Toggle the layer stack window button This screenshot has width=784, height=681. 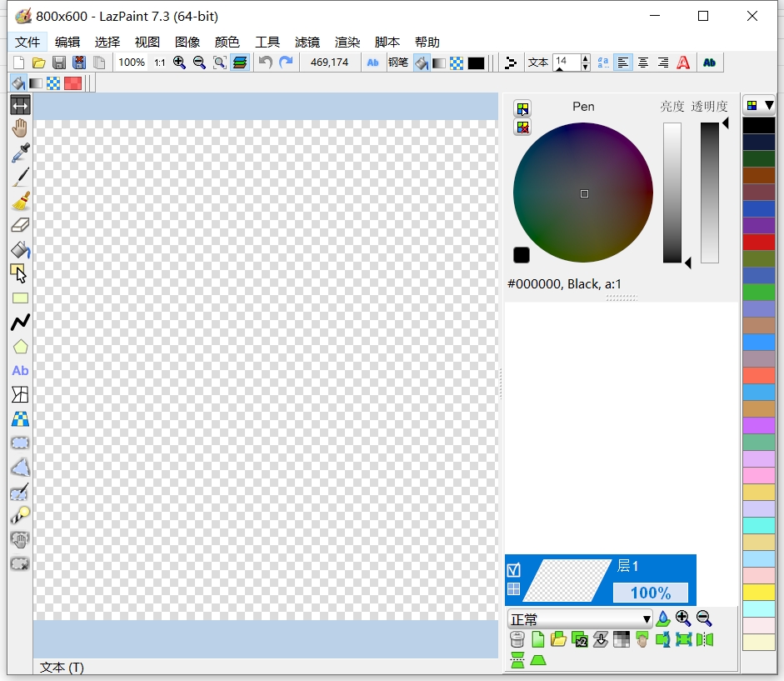240,63
